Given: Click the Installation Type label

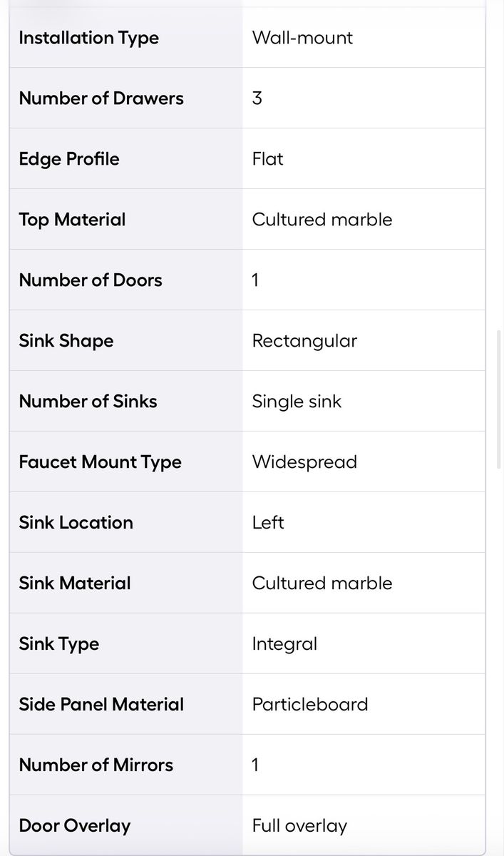Looking at the screenshot, I should (88, 38).
